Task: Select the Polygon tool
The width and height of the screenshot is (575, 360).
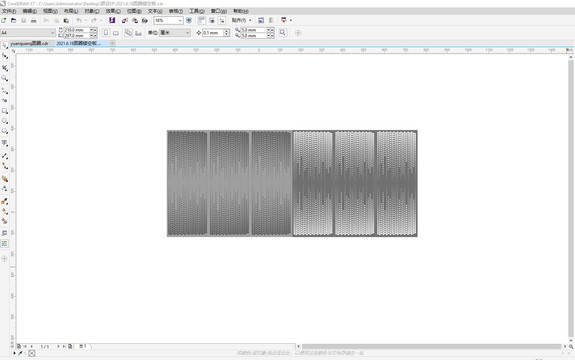Action: tap(4, 131)
